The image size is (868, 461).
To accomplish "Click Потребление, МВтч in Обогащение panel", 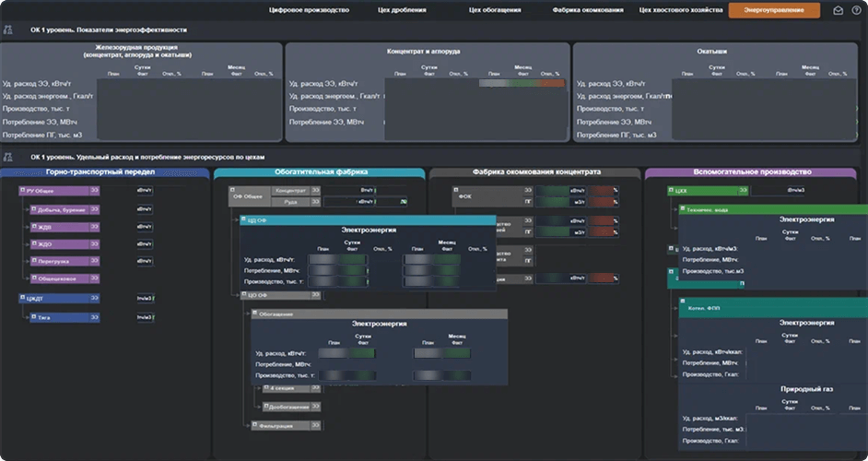I will click(283, 364).
